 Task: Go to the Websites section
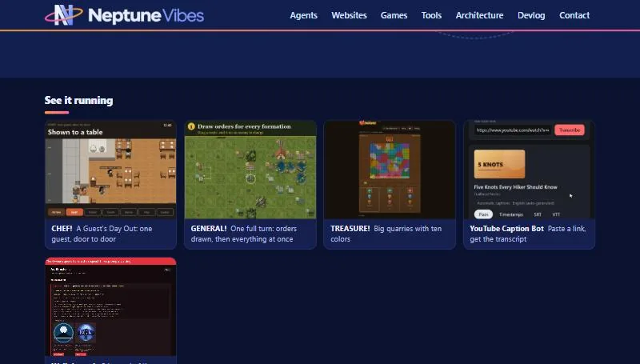[x=349, y=15]
